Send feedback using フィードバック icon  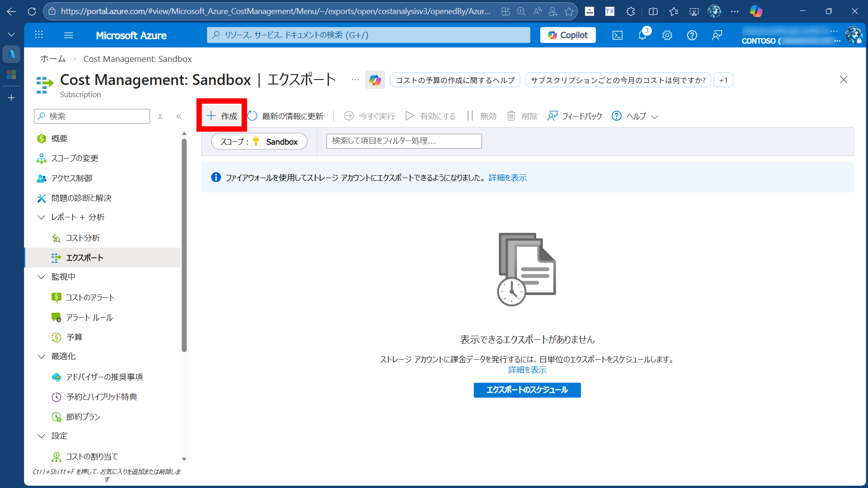point(574,116)
